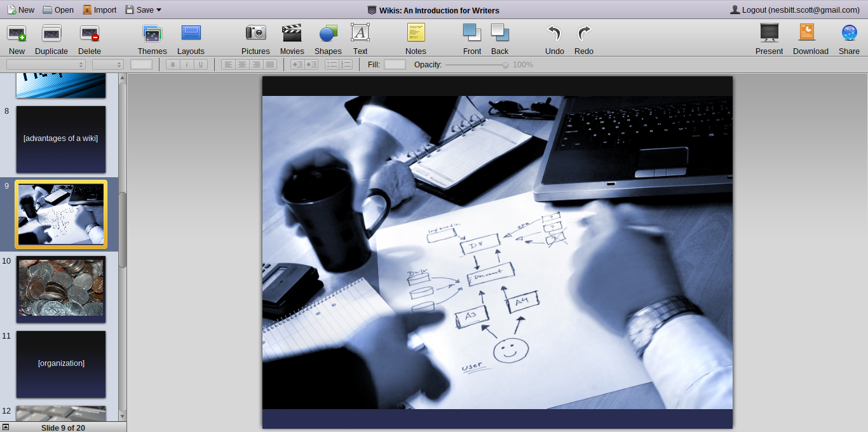Image resolution: width=868 pixels, height=432 pixels.
Task: Open the Themes chooser
Action: click(152, 38)
